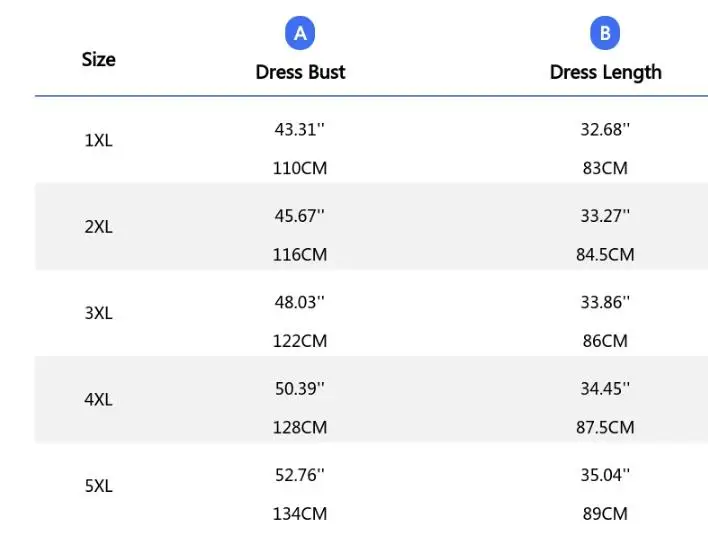Click the 2XL size row label
The width and height of the screenshot is (708, 553).
point(98,227)
